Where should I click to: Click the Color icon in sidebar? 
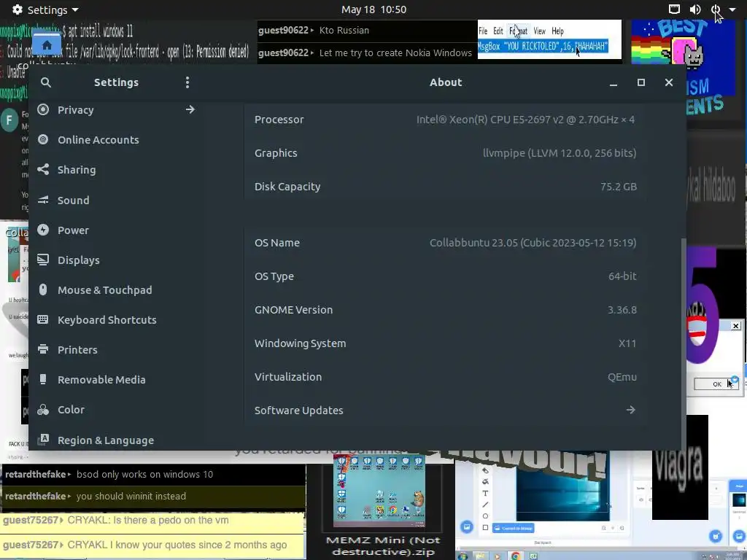click(43, 410)
